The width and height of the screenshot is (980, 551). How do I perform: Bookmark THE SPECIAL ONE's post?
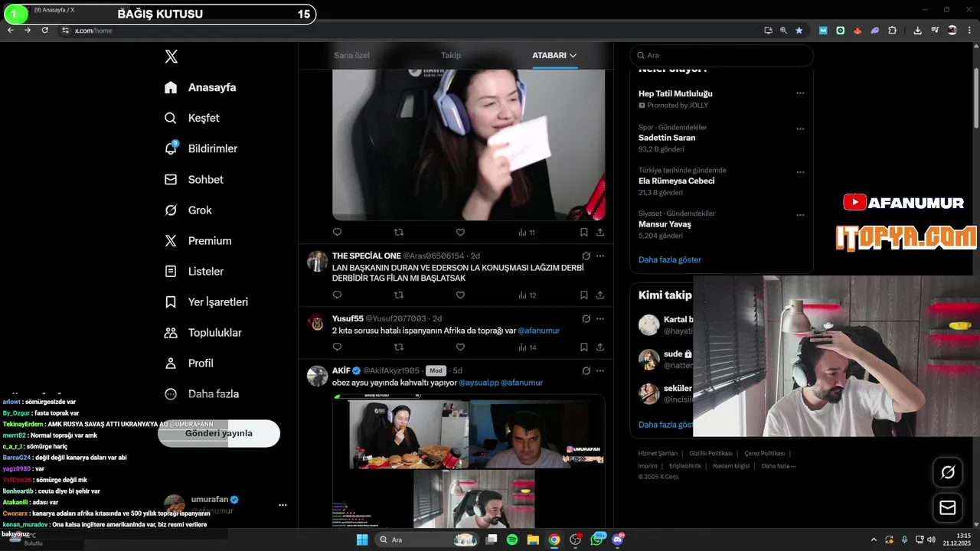tap(583, 295)
